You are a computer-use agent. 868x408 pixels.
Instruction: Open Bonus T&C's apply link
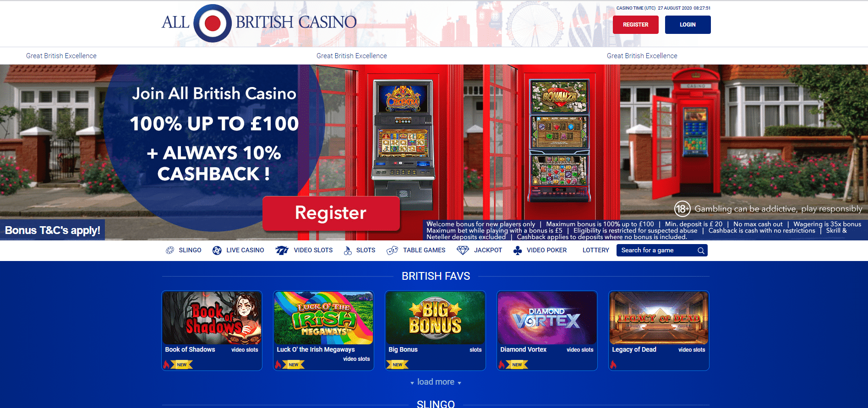pyautogui.click(x=53, y=230)
